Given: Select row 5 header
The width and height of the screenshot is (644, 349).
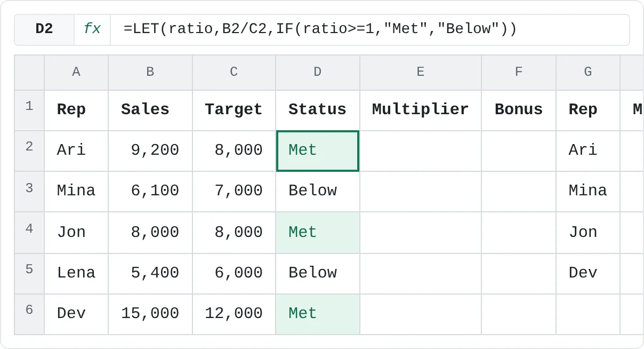Looking at the screenshot, I should pyautogui.click(x=29, y=273).
